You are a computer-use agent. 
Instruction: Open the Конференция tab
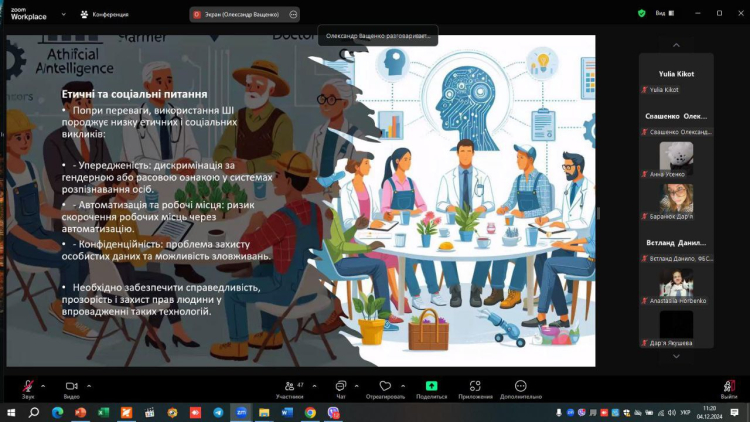(103, 14)
